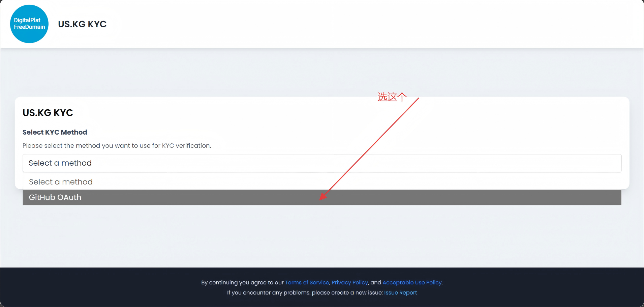Image resolution: width=644 pixels, height=307 pixels.
Task: Open the Select a method combo box
Action: click(322, 163)
